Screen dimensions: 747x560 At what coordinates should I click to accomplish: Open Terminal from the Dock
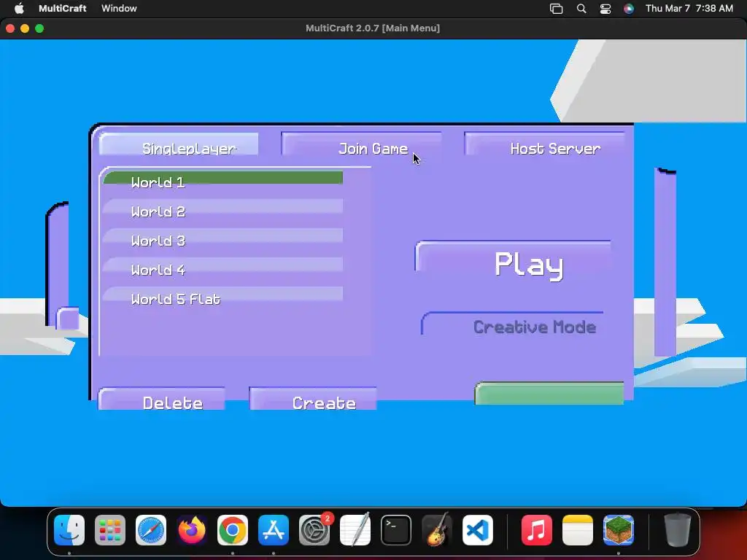coord(396,530)
